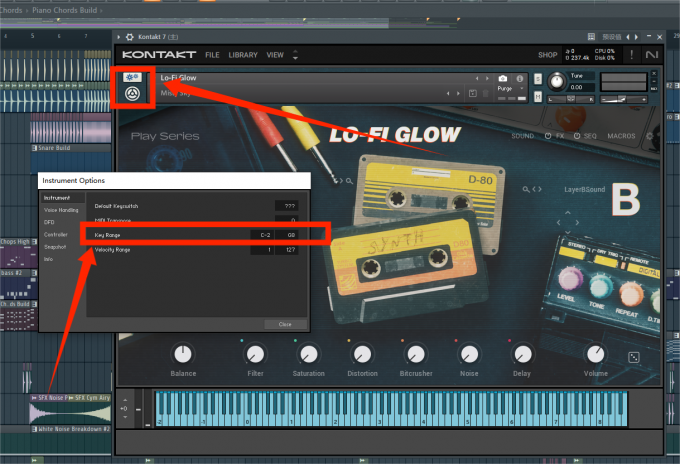Screen dimensions: 680x464
Task: Click Close in Instrument Options dialog
Action: 285,324
